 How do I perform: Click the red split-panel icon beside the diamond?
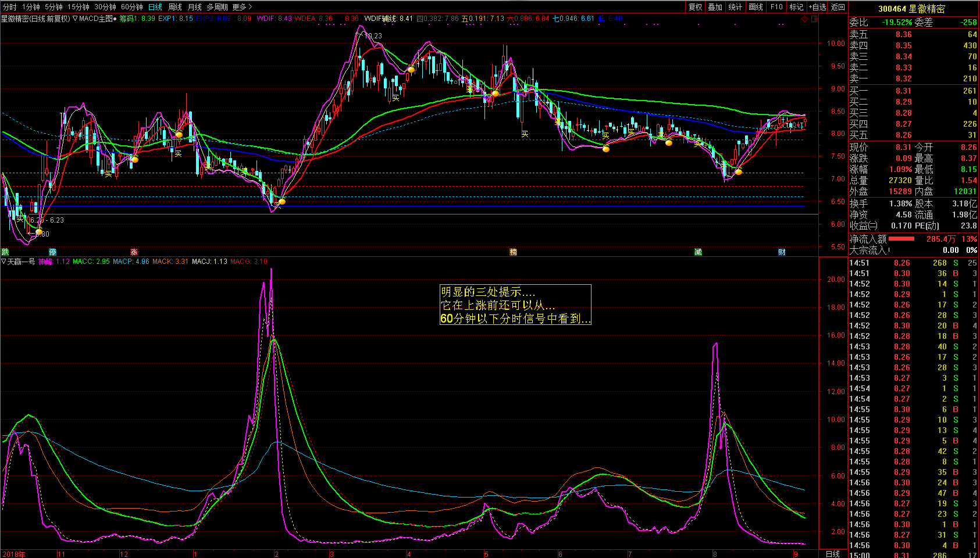[814, 19]
